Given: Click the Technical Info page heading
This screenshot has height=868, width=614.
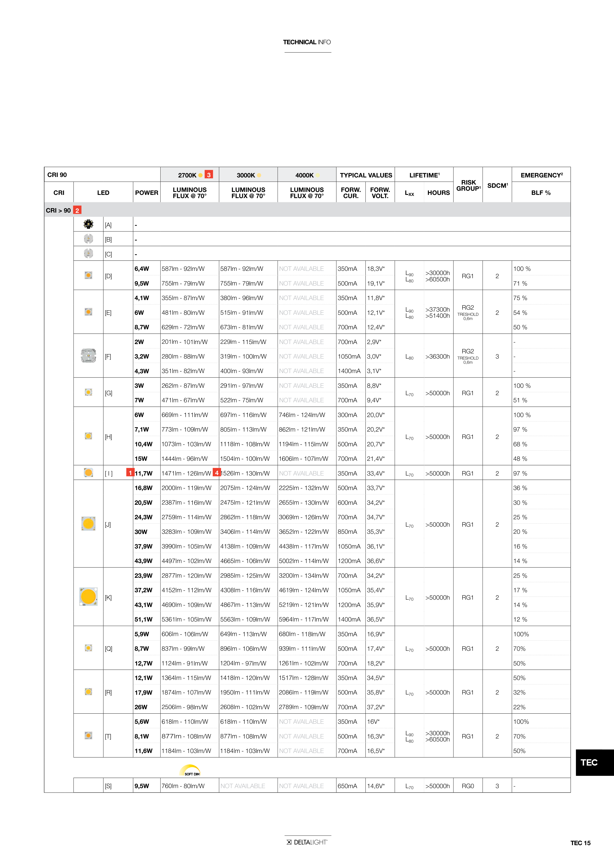Looking at the screenshot, I should [307, 42].
